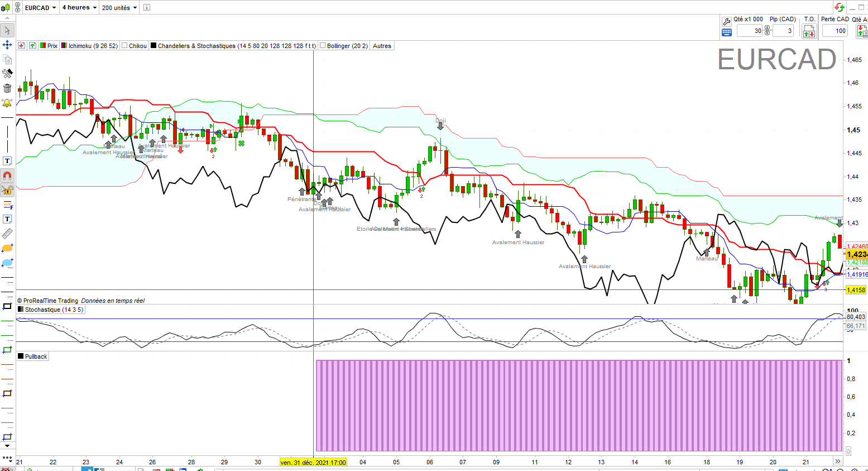Open the three-dots more options menu
Image resolution: width=868 pixels, height=471 pixels.
(x=7, y=458)
